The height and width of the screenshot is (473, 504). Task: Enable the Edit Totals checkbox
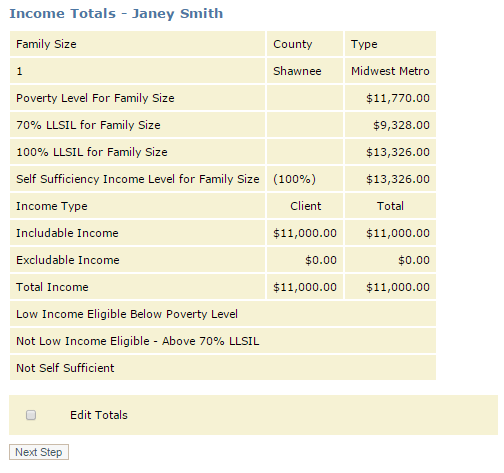(x=31, y=415)
